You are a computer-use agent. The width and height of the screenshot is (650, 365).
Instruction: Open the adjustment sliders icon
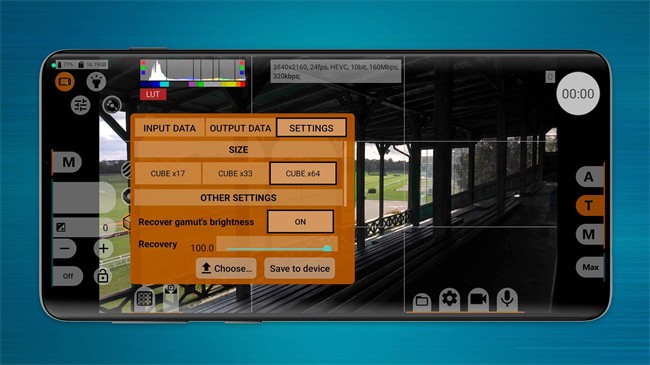[80, 105]
